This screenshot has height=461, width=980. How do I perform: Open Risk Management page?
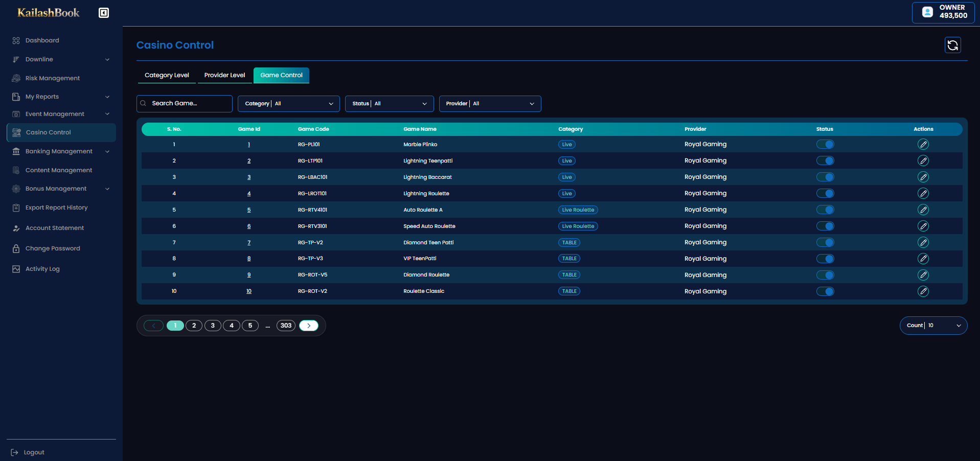tap(53, 78)
